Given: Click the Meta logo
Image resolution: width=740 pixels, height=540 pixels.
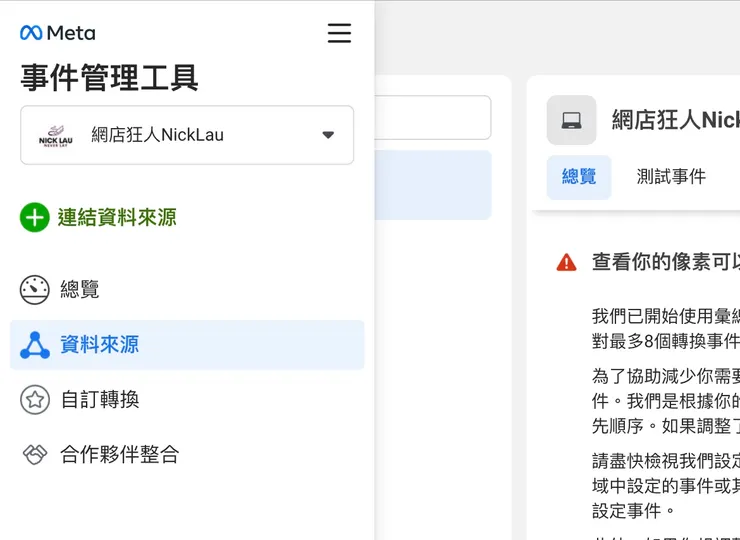Looking at the screenshot, I should 58,33.
